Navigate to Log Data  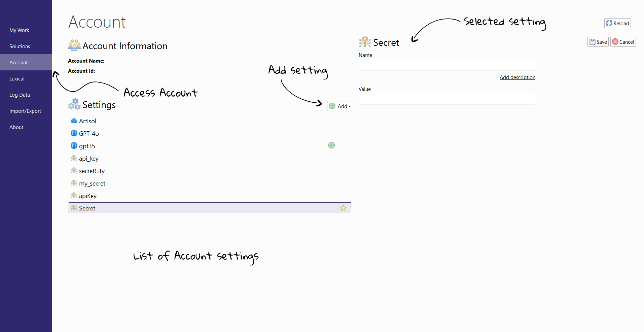tap(20, 95)
